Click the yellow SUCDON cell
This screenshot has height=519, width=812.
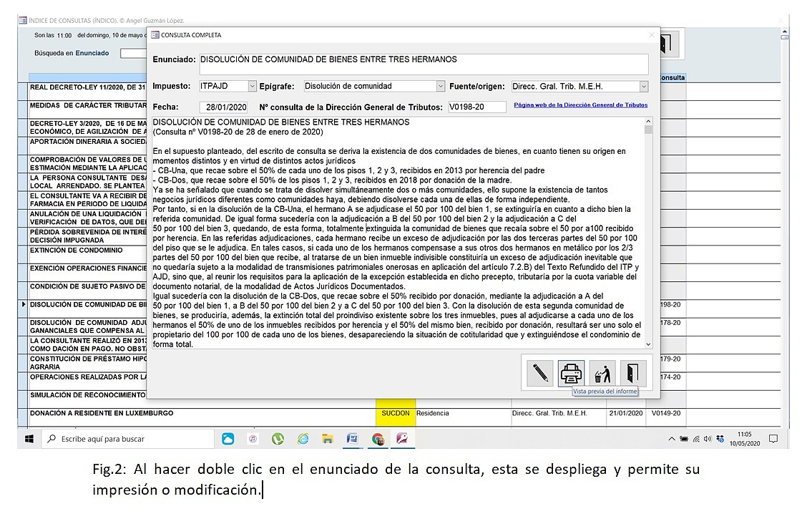pyautogui.click(x=396, y=413)
